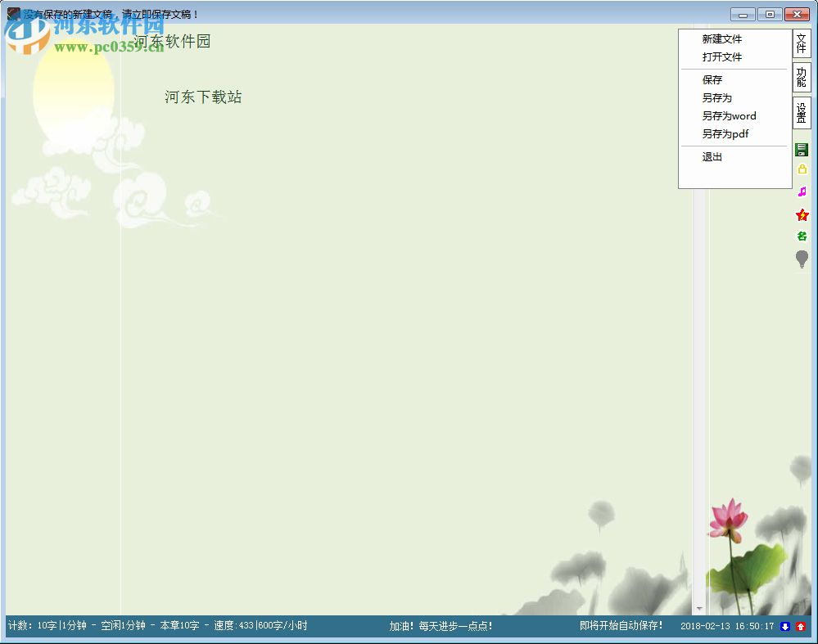This screenshot has height=644, width=818.
Task: Toggle the yellow lock icon in the sidebar
Action: pos(802,170)
